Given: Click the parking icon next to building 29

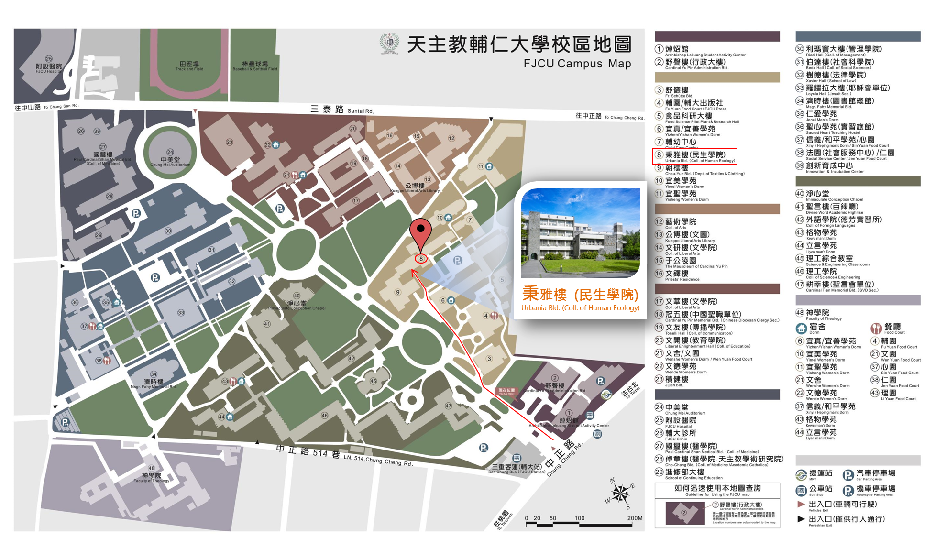Looking at the screenshot, I should coord(136,213).
